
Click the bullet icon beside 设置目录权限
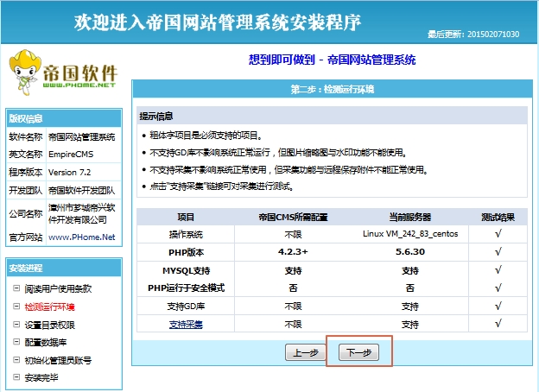[x=16, y=325]
